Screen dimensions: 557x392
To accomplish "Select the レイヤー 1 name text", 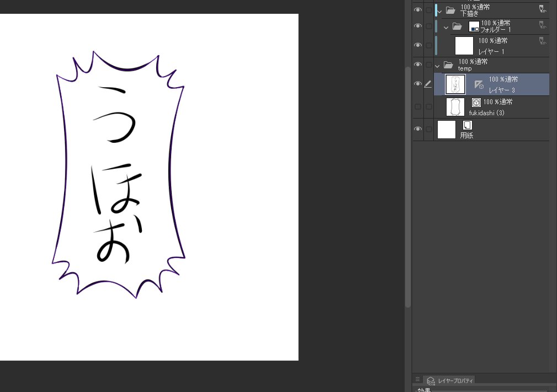I will coord(491,51).
